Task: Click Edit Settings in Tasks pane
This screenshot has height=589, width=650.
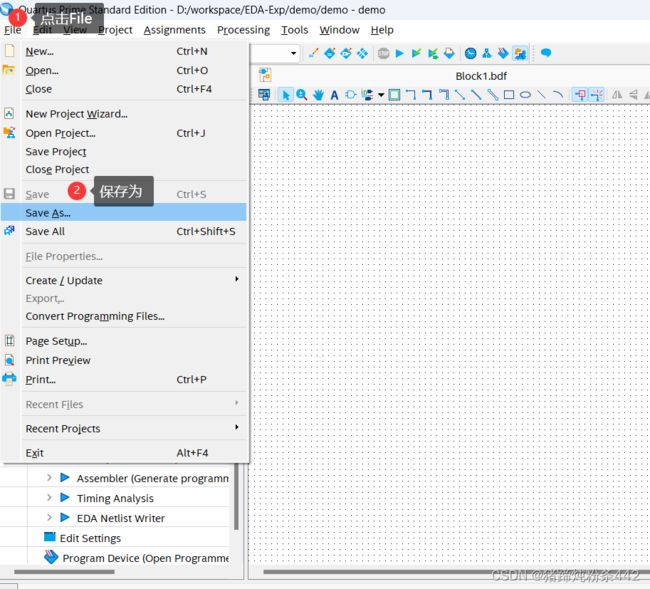Action: click(90, 538)
